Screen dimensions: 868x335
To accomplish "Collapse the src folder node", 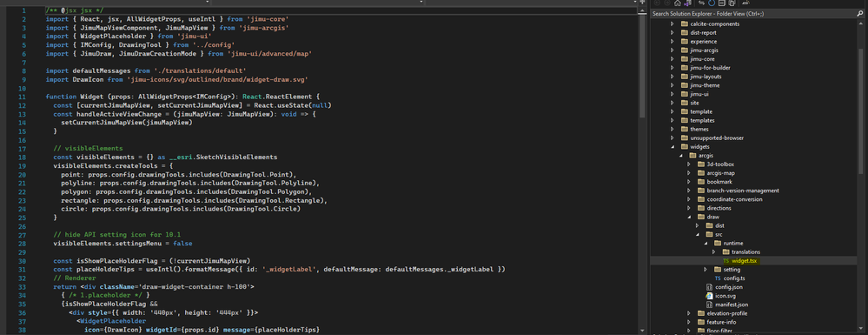I will coord(698,235).
